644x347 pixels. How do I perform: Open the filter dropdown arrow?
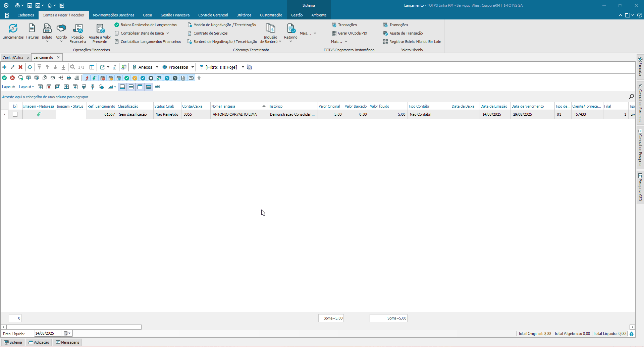[x=243, y=67]
